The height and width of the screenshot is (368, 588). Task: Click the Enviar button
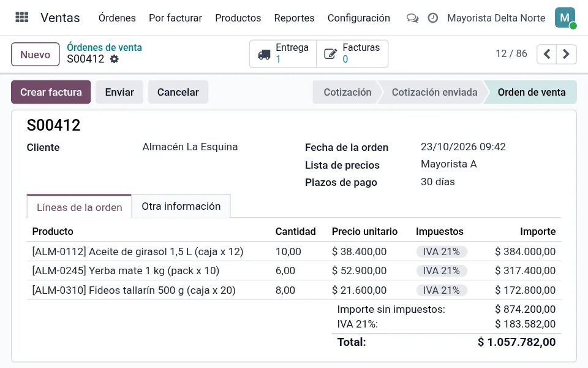[119, 92]
